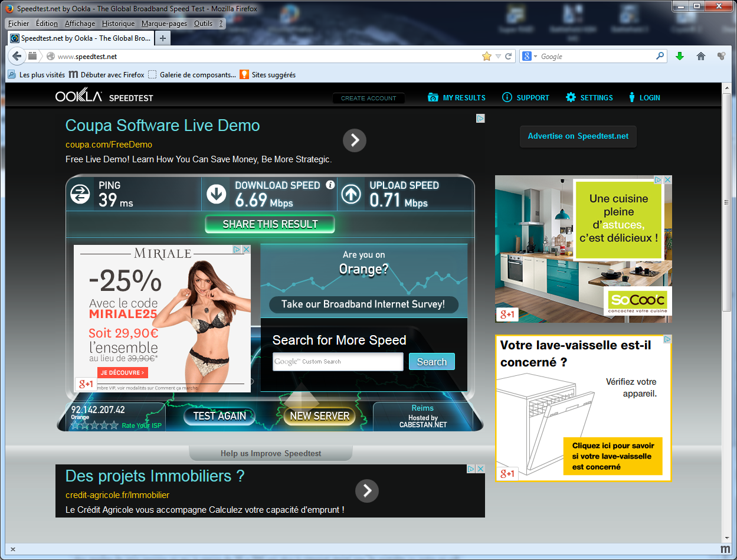Click the Coupa ad's arrow chevron
Image resolution: width=737 pixels, height=560 pixels.
[x=355, y=140]
